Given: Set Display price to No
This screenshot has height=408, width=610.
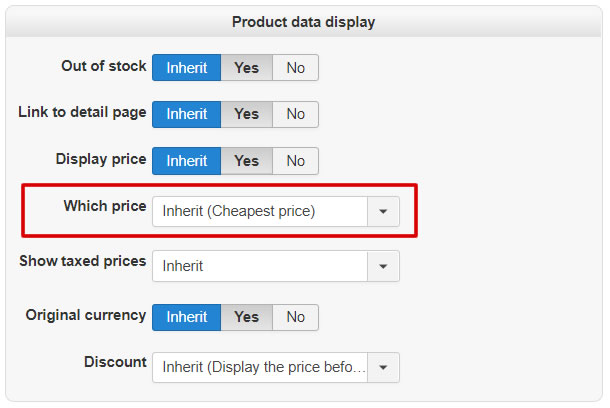Looking at the screenshot, I should coord(295,161).
